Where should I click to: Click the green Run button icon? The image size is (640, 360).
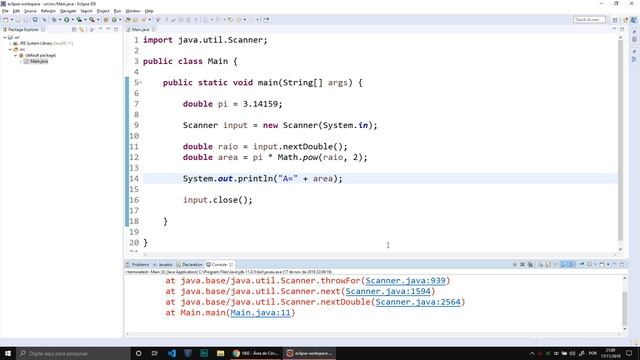(x=67, y=20)
